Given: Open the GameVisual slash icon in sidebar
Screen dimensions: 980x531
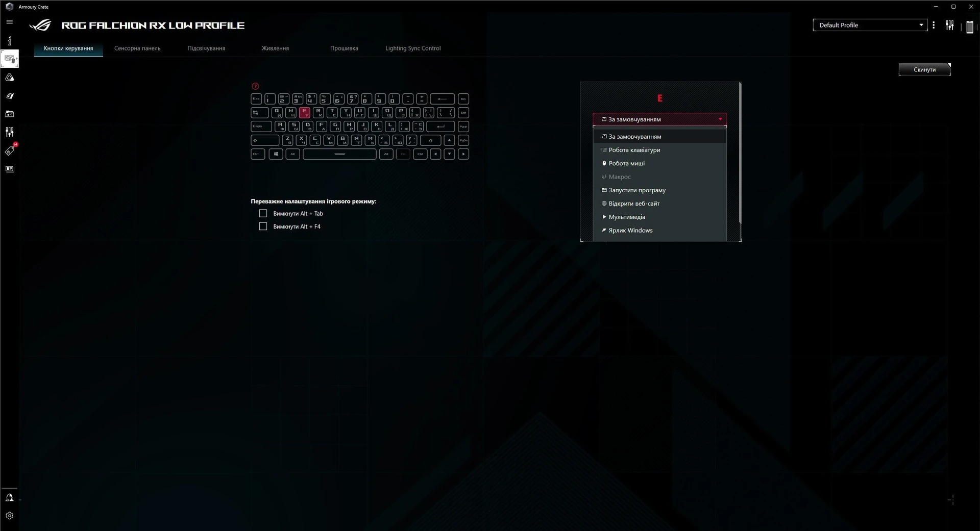Looking at the screenshot, I should tap(9, 96).
